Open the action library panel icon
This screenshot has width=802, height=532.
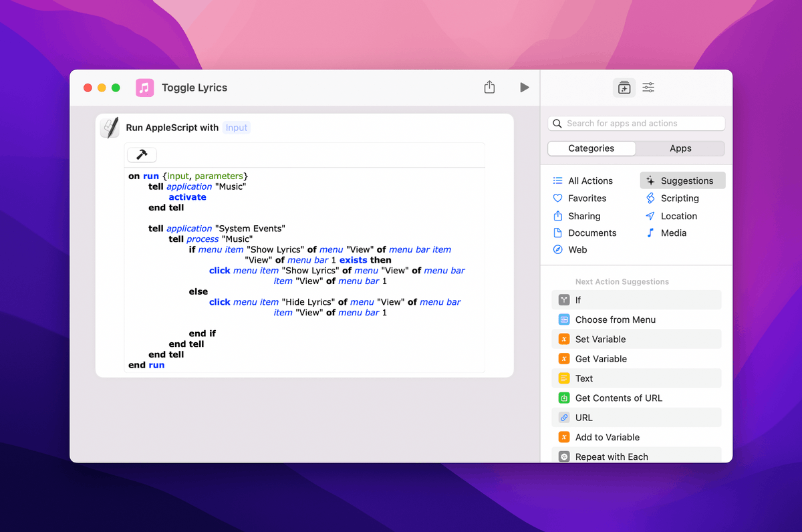[624, 88]
